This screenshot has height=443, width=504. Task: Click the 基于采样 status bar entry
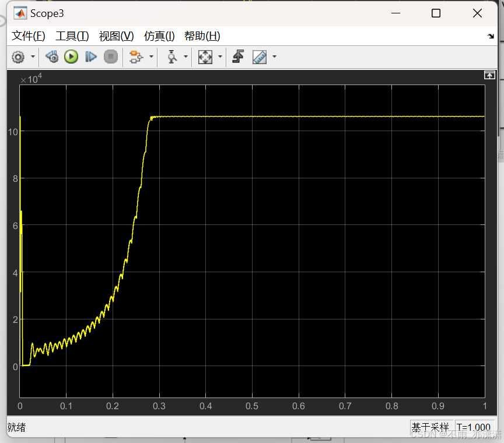(430, 427)
